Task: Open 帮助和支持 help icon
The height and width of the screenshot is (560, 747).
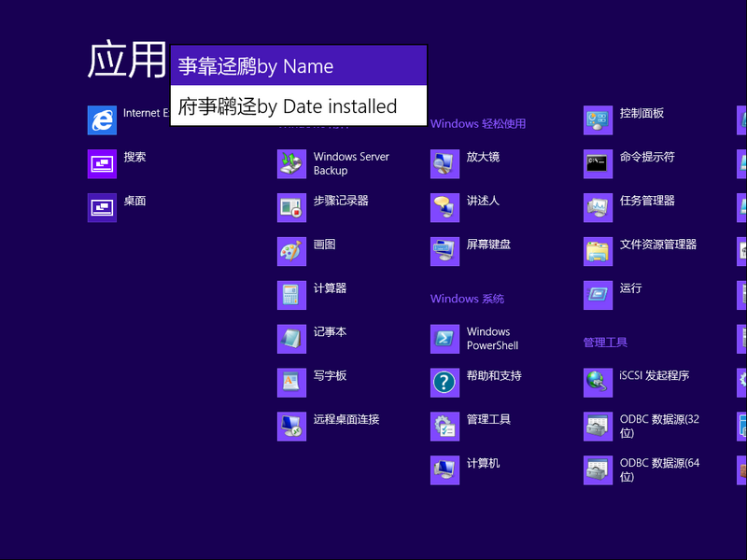Action: 445,383
